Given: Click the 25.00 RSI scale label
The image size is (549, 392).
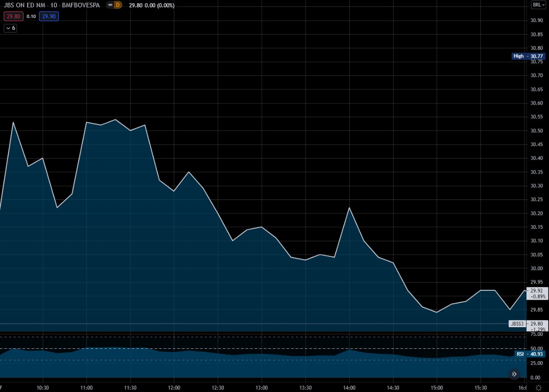Looking at the screenshot, I should (x=537, y=363).
